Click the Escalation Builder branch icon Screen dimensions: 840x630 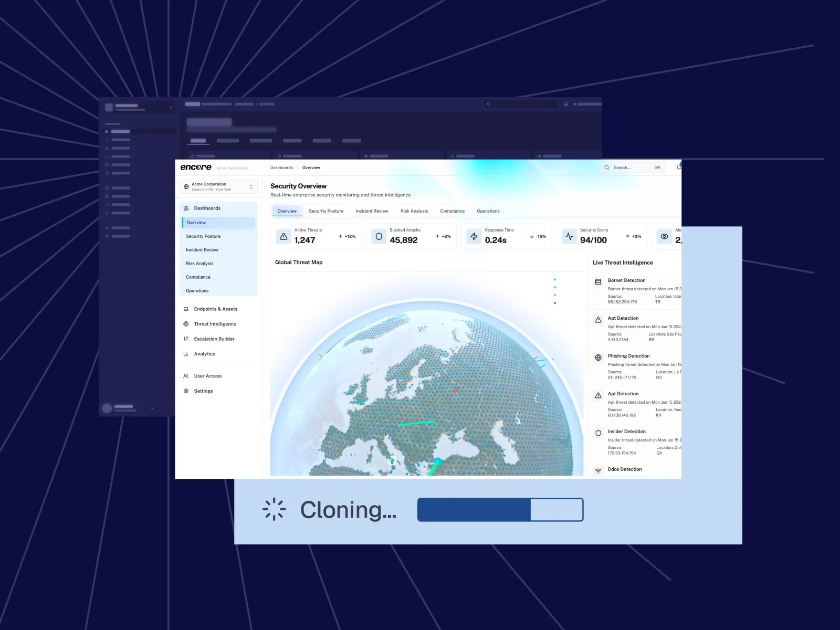[x=186, y=339]
